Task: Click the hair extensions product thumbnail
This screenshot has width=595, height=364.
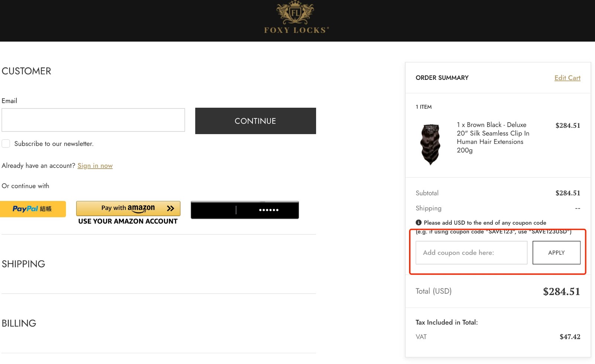Action: click(x=430, y=144)
